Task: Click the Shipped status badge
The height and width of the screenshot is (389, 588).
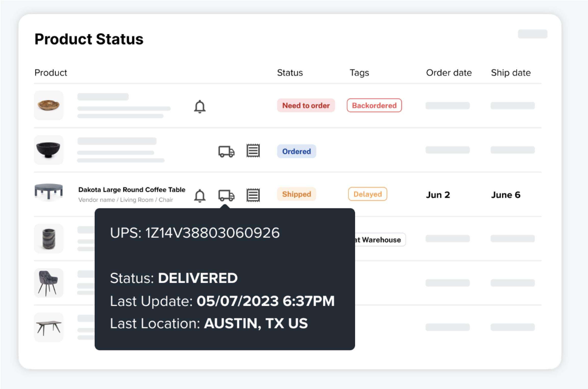Action: click(296, 194)
